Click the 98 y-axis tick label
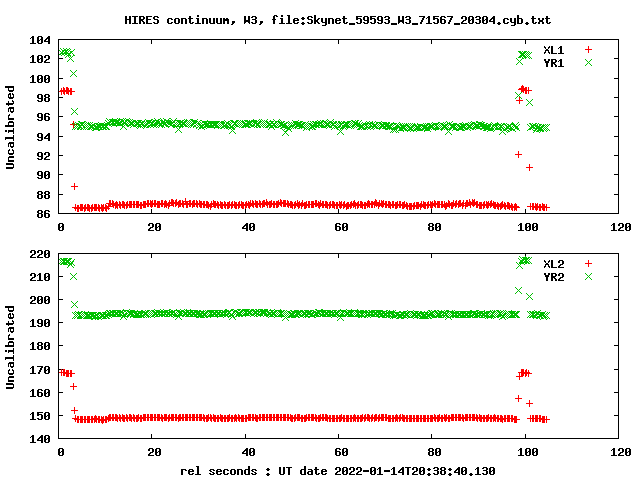This screenshot has height=480, width=640. coord(43,98)
